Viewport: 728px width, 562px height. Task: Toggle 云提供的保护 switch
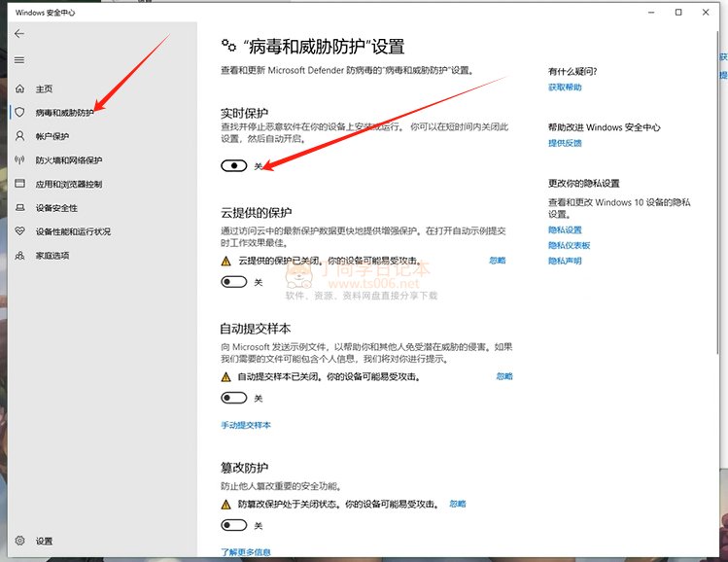pos(234,282)
